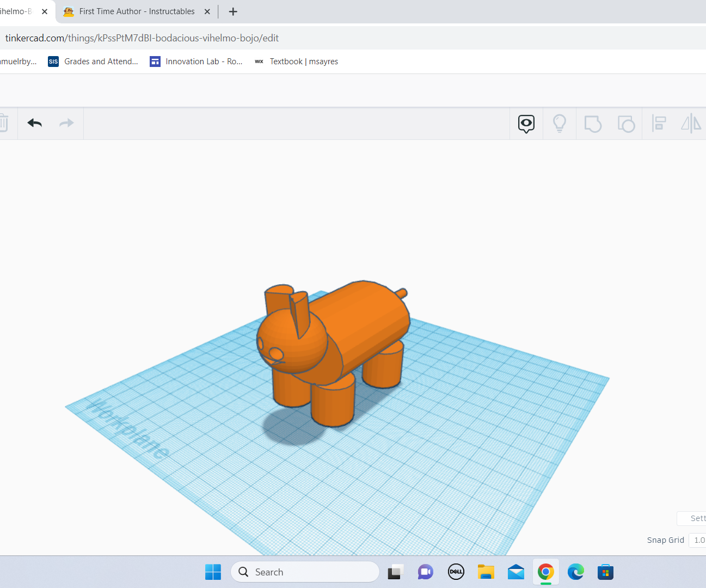This screenshot has height=588, width=706.
Task: Click the Group shapes icon
Action: [x=593, y=124]
